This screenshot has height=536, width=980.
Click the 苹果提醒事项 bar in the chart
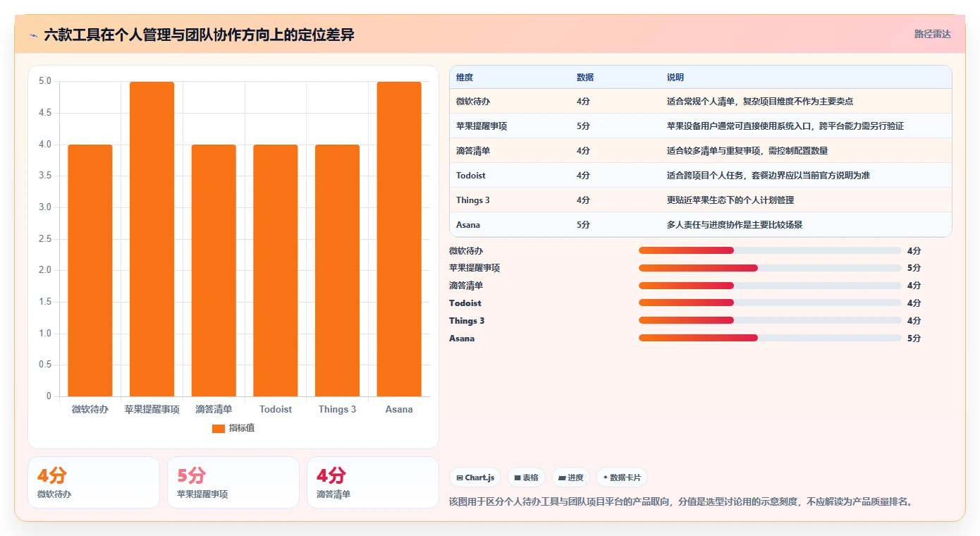152,239
